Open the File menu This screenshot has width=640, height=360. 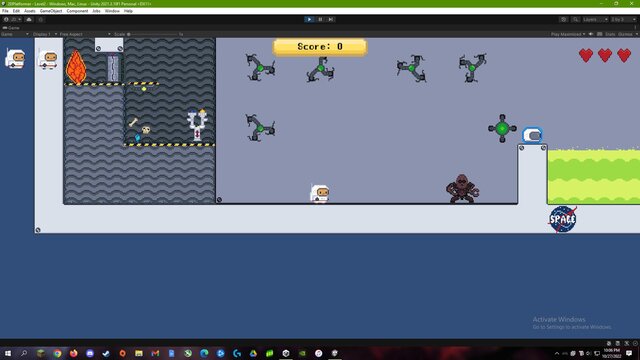tap(5, 11)
